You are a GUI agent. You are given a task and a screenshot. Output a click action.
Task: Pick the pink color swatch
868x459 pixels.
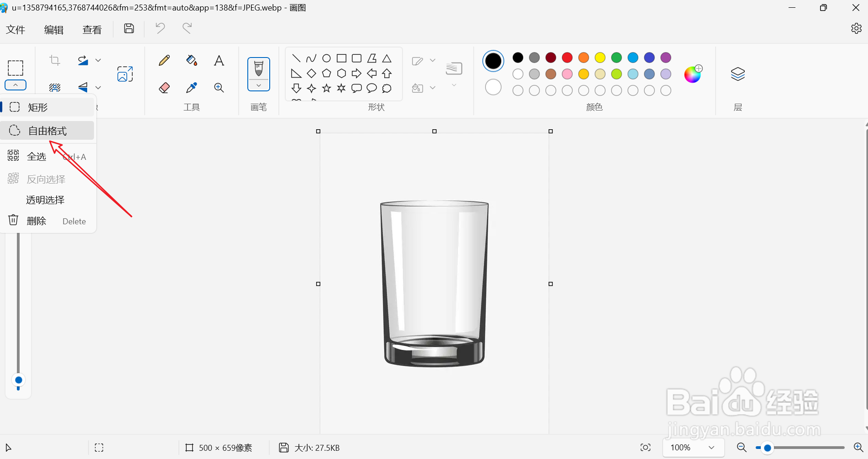[x=567, y=74]
